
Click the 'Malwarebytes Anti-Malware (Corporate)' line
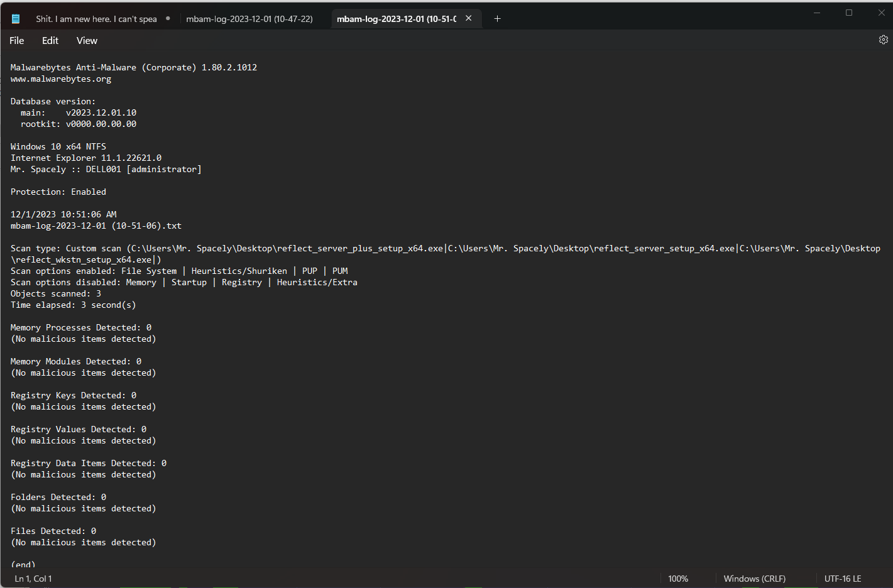pos(134,67)
